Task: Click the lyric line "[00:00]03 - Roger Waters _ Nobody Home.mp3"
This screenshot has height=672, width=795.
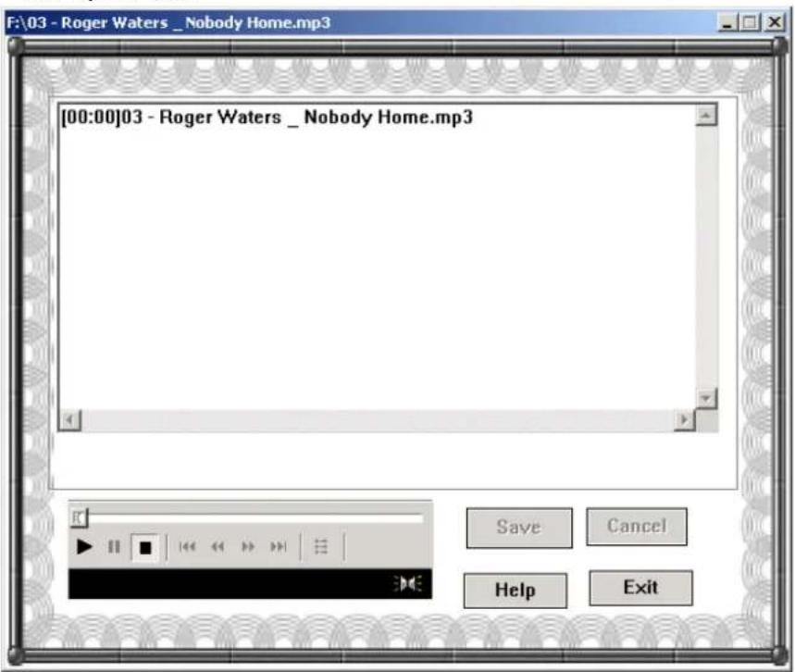Action: [x=267, y=118]
